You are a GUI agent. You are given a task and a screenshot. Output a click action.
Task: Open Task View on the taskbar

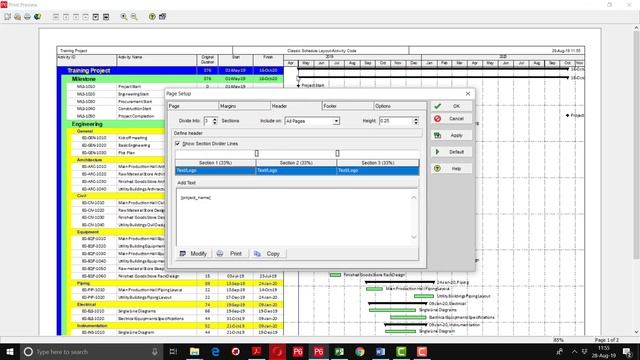pyautogui.click(x=173, y=351)
